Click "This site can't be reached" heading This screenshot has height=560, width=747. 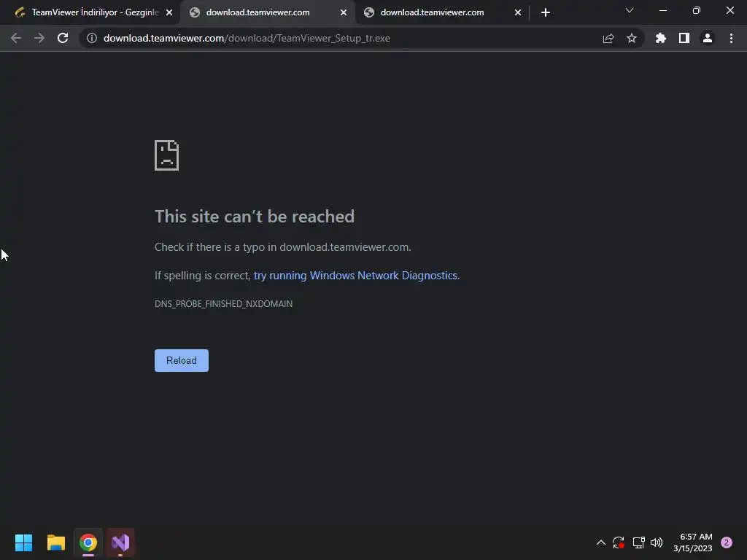click(x=255, y=217)
